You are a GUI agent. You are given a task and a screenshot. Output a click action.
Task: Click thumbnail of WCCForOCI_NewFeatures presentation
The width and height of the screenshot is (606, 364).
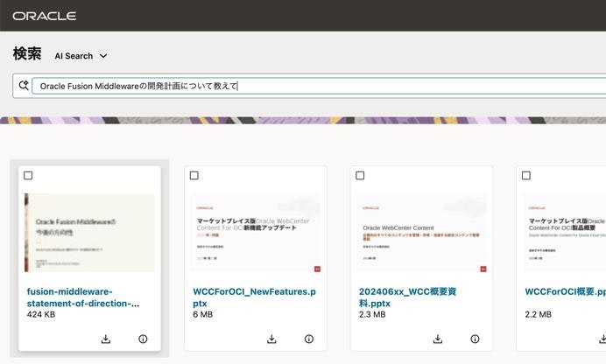[x=256, y=233]
